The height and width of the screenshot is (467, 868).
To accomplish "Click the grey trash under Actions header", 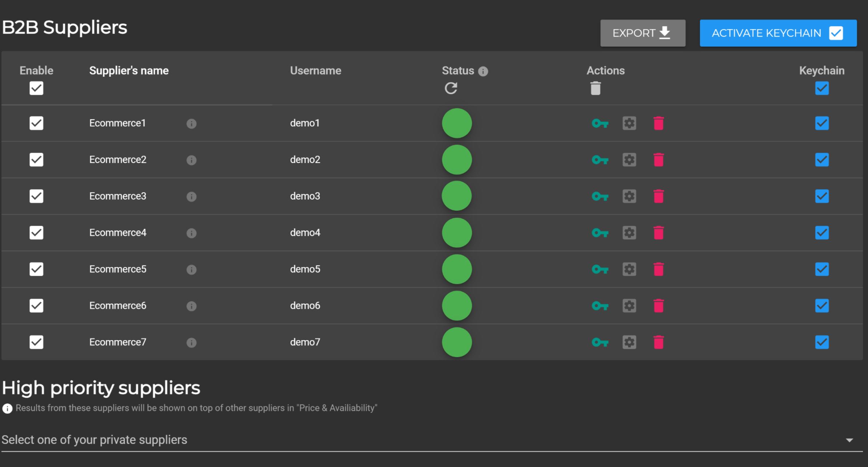I will click(x=596, y=88).
